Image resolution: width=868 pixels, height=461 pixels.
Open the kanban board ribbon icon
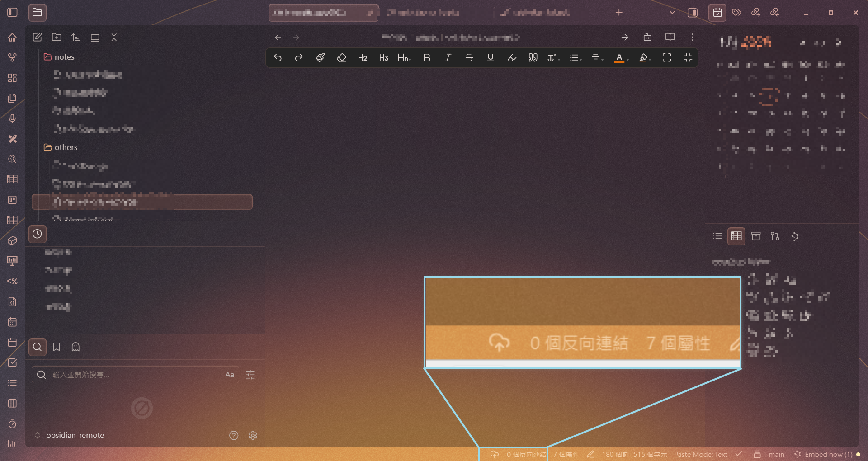[12, 200]
